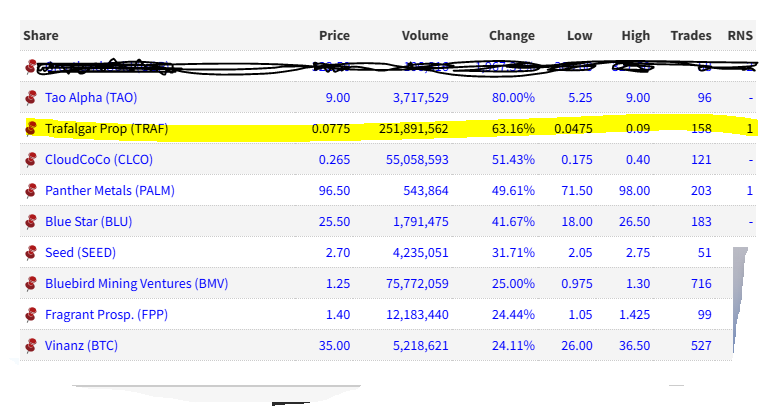Click Vinanz trades count 527

pyautogui.click(x=701, y=345)
